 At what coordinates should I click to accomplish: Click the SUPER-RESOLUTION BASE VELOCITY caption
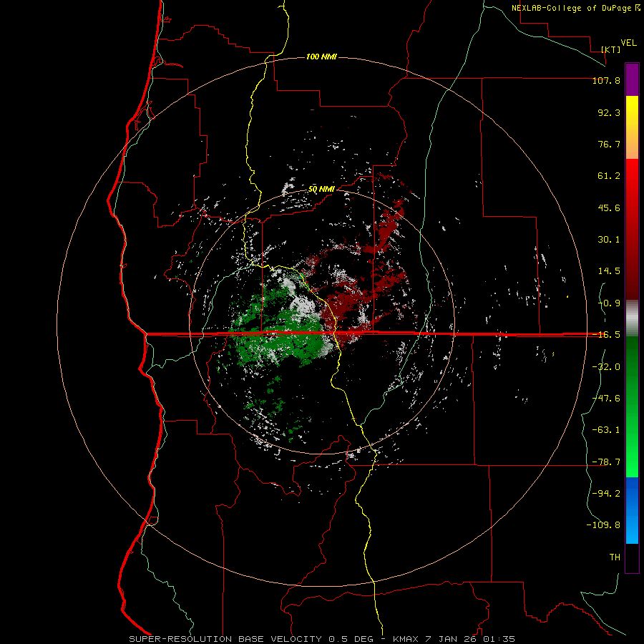pyautogui.click(x=225, y=639)
